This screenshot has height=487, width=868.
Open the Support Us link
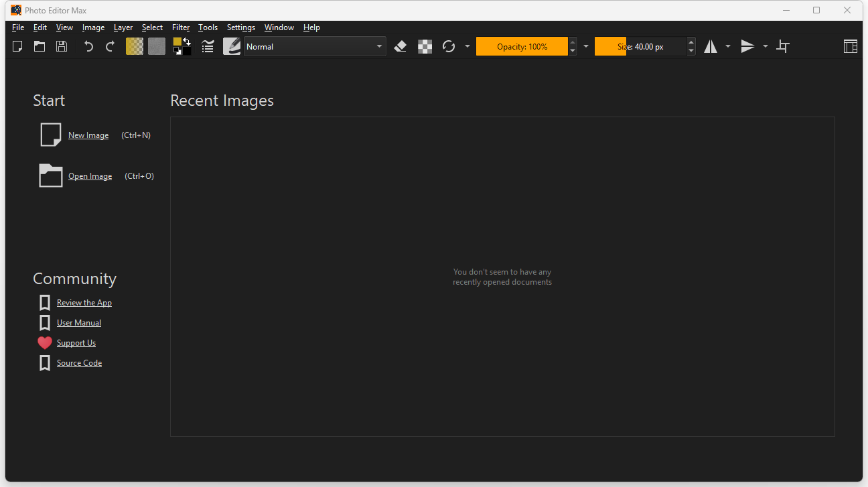[76, 343]
